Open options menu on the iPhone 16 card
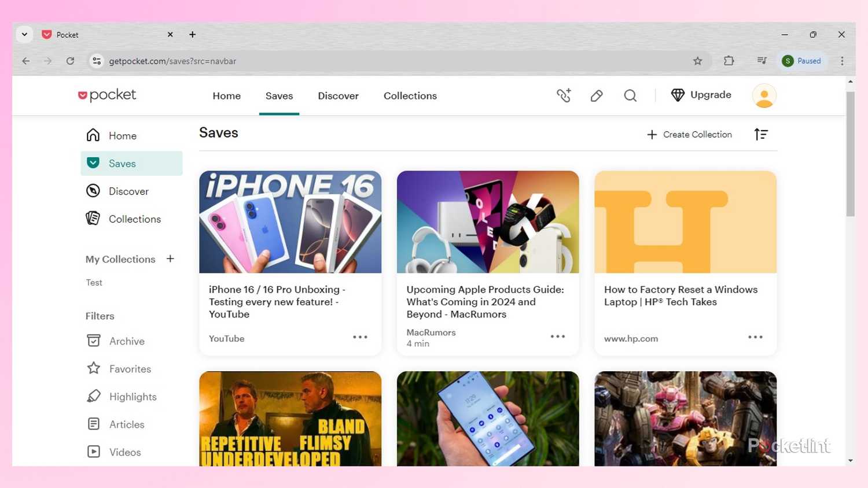Screen dimensions: 868x488 (x=360, y=337)
